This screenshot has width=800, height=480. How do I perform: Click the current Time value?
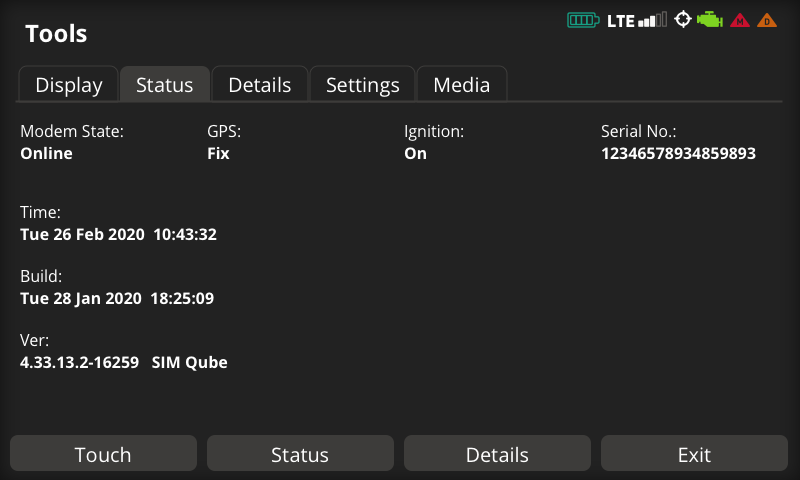pos(118,235)
